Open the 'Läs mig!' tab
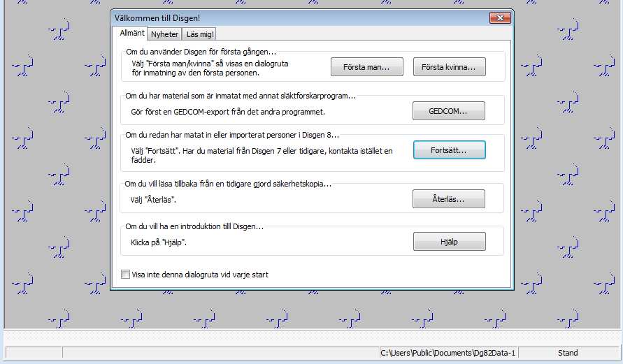623x364 pixels. tap(200, 34)
